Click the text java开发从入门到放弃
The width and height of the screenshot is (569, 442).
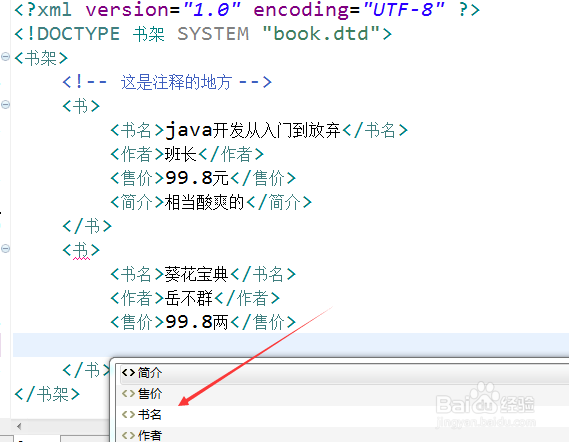[x=253, y=130]
